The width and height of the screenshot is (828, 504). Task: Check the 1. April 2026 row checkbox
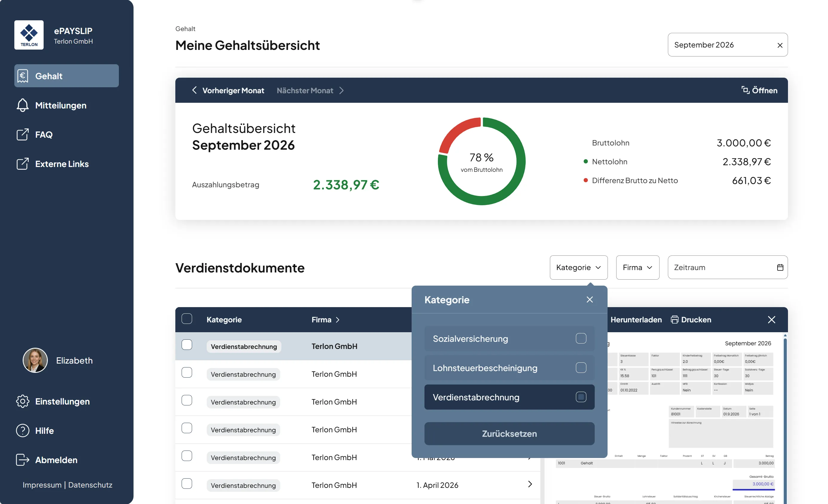click(187, 484)
